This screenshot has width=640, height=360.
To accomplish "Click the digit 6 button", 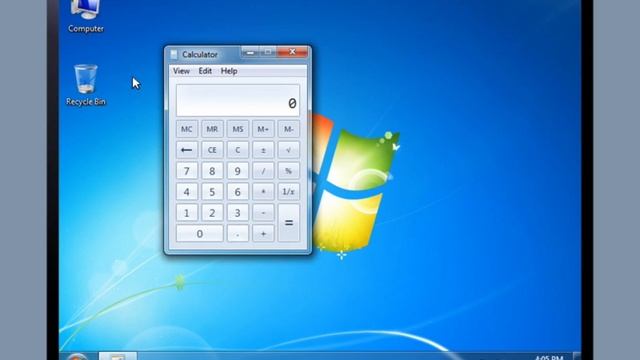I will (238, 192).
